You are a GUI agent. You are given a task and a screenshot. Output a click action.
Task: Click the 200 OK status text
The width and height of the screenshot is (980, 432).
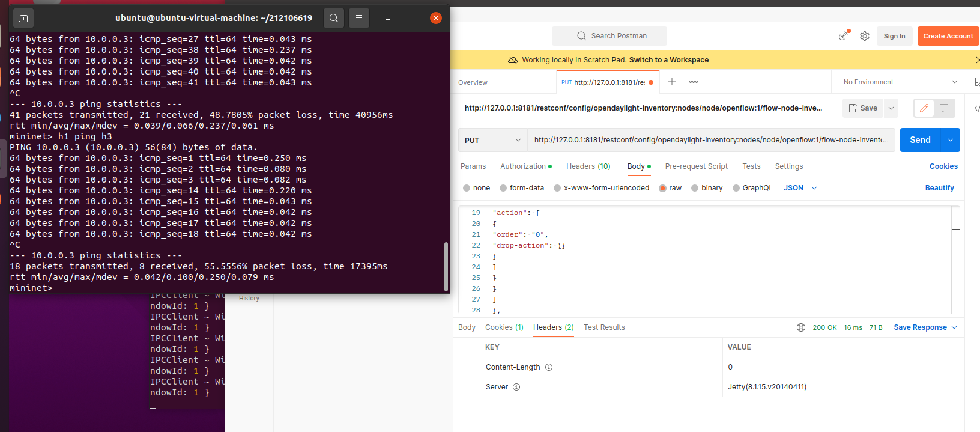(824, 327)
